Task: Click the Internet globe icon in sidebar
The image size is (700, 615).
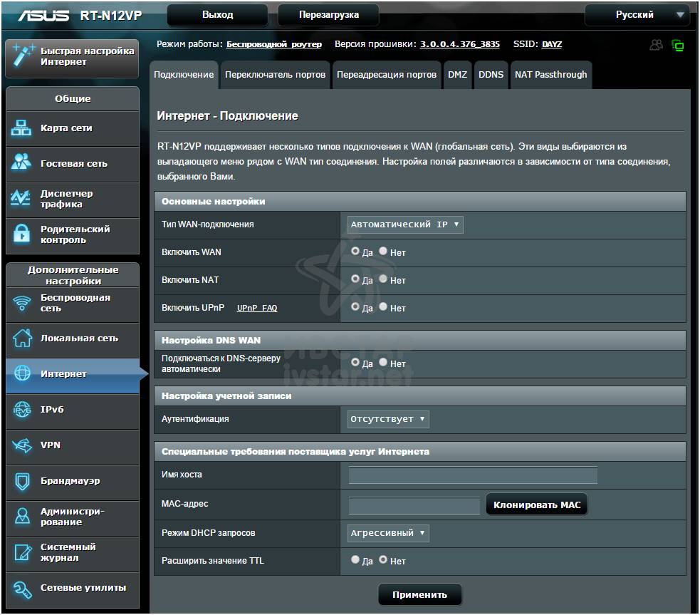Action: click(x=22, y=373)
